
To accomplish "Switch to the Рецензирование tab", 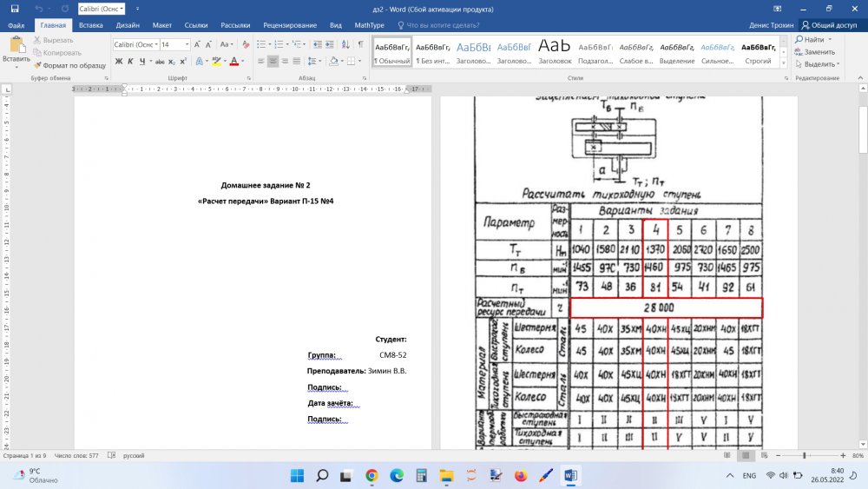I will click(291, 25).
